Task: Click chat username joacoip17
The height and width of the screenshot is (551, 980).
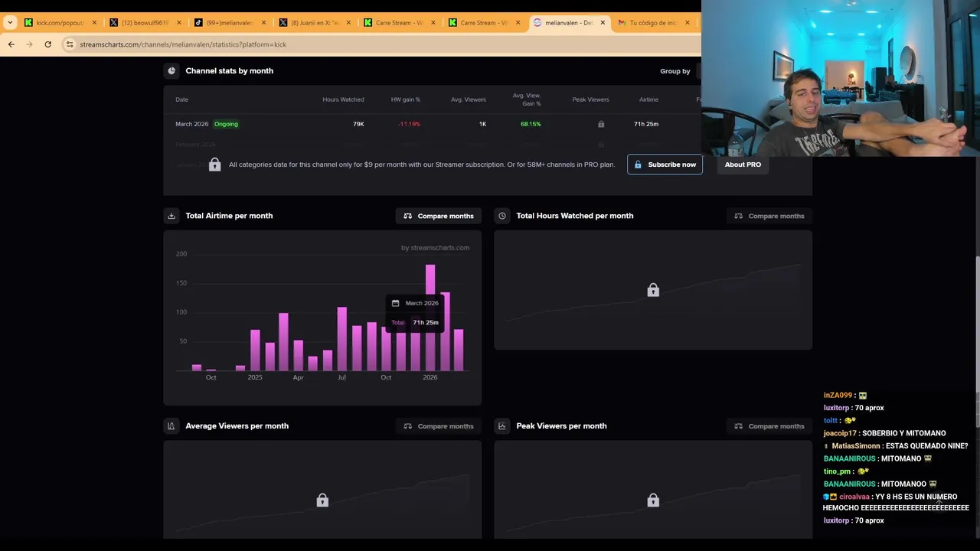Action: 841,433
